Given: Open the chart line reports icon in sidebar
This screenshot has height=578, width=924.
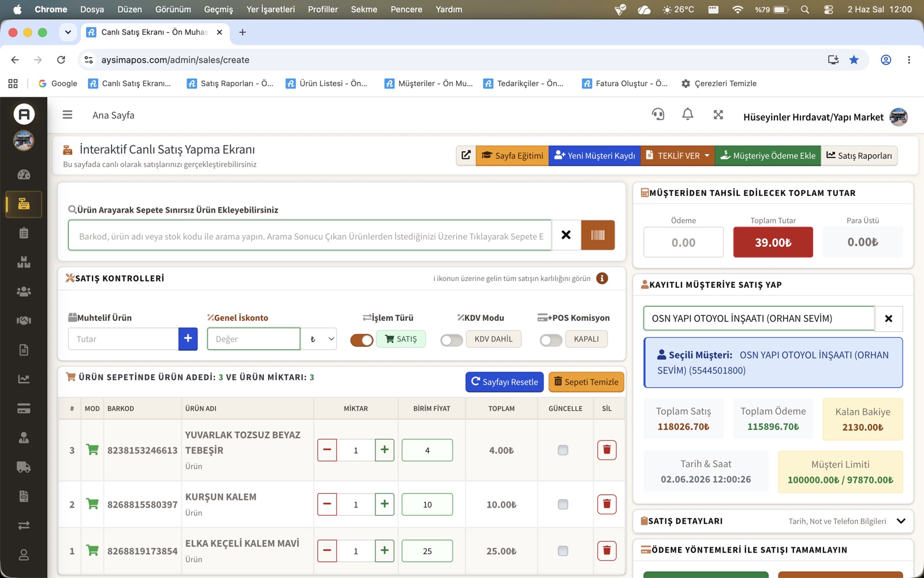Looking at the screenshot, I should (x=24, y=379).
